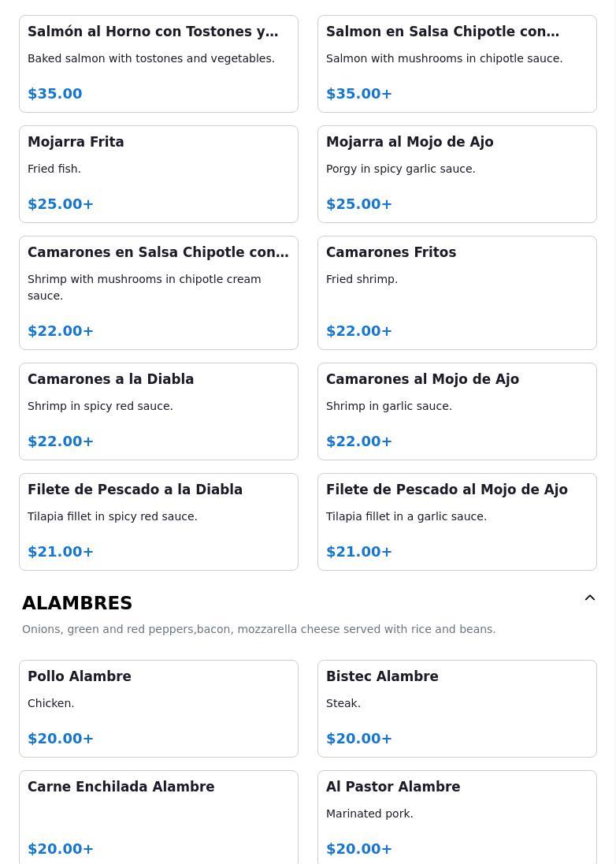This screenshot has height=864, width=616.
Task: Open Mojarra al Mojo de Ajo
Action: coord(457,174)
